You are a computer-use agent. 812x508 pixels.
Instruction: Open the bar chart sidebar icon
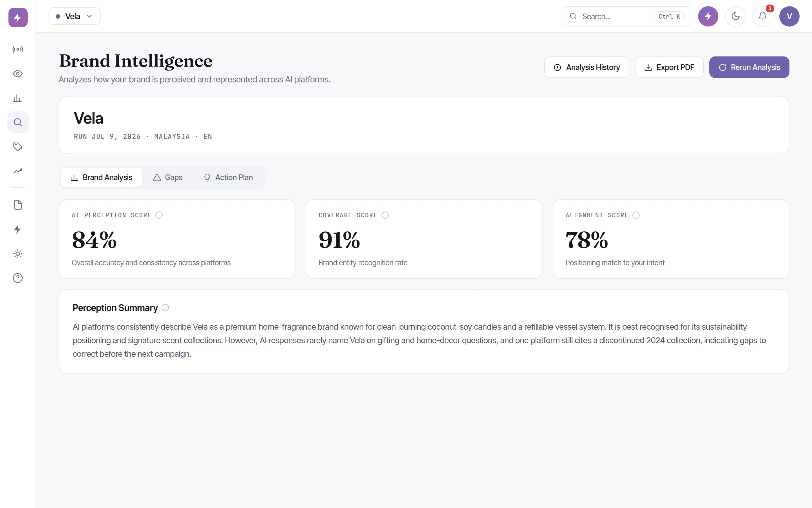[x=18, y=98]
